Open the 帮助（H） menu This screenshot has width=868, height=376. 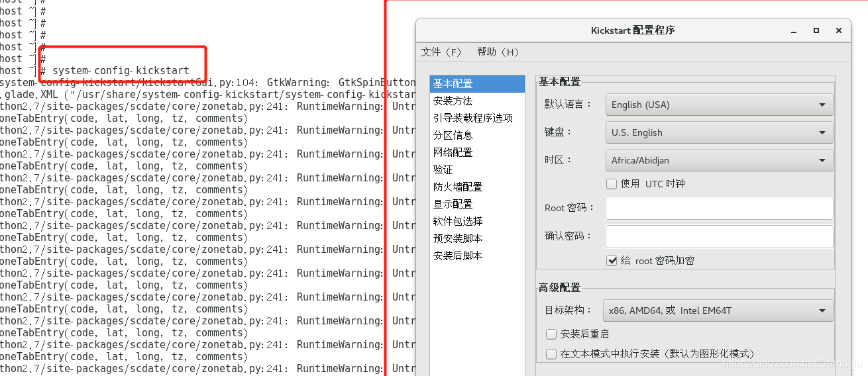coord(498,52)
